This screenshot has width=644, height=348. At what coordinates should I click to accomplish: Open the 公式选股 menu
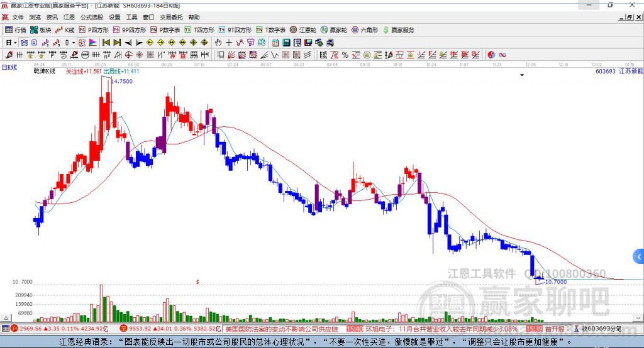(x=92, y=17)
